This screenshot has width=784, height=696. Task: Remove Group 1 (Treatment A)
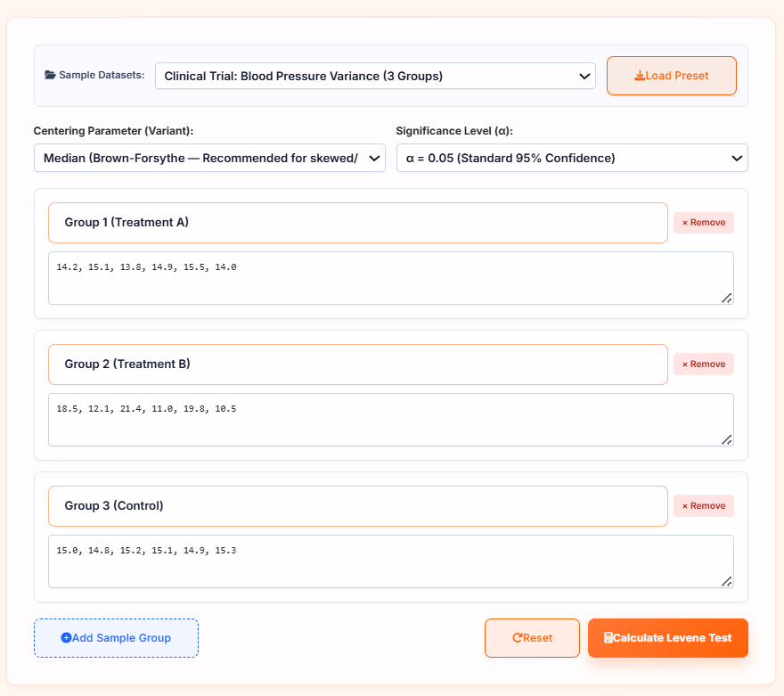tap(704, 223)
